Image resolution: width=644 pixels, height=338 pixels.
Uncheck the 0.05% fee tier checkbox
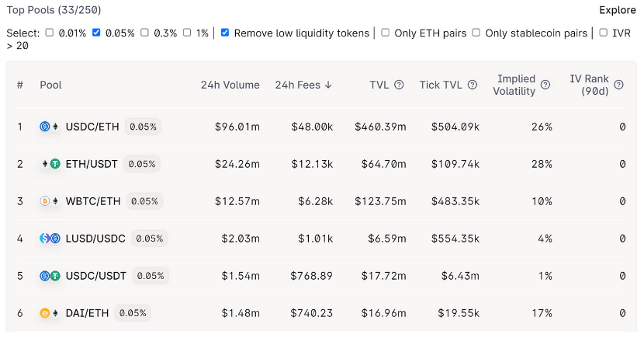(96, 33)
